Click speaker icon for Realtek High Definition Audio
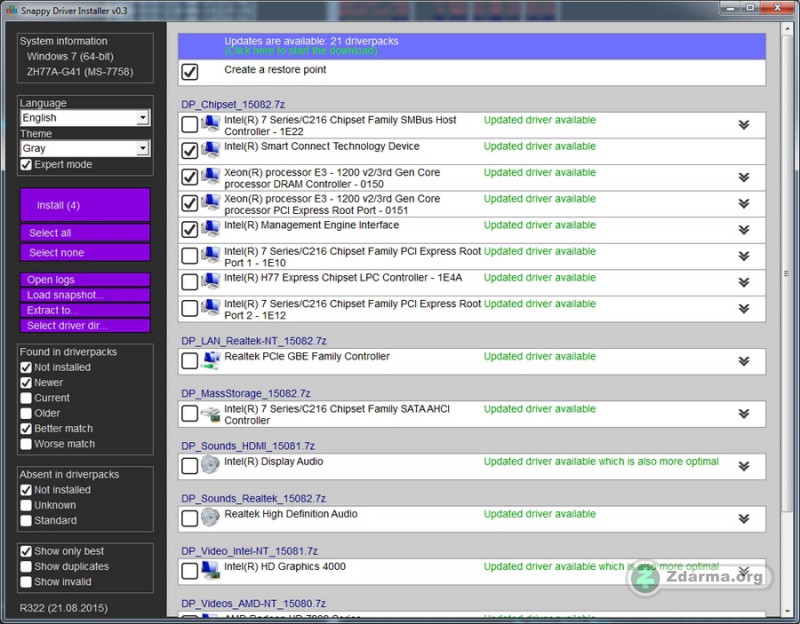The height and width of the screenshot is (624, 800). click(210, 518)
